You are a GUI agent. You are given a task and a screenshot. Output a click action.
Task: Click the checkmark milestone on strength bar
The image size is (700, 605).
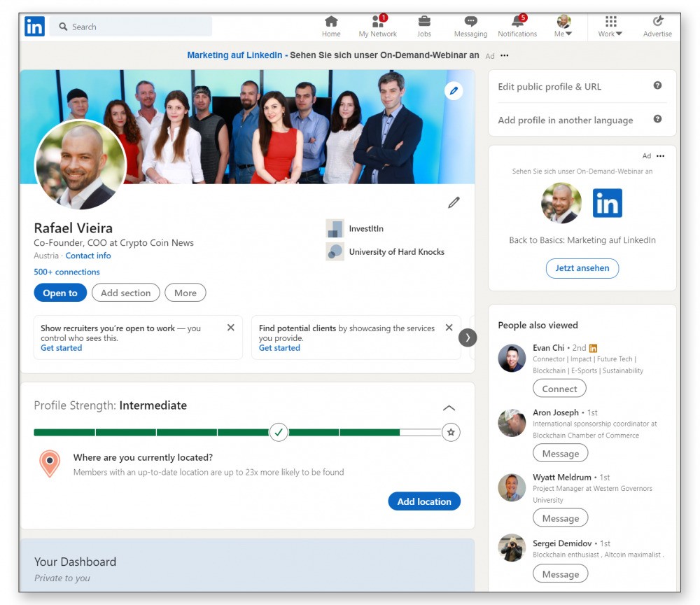pos(279,432)
